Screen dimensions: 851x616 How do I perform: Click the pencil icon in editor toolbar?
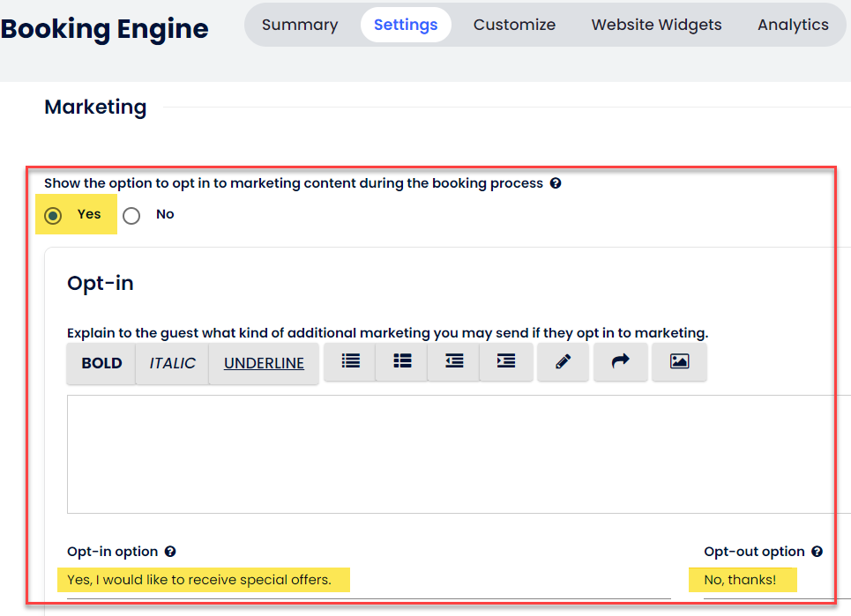pos(564,361)
